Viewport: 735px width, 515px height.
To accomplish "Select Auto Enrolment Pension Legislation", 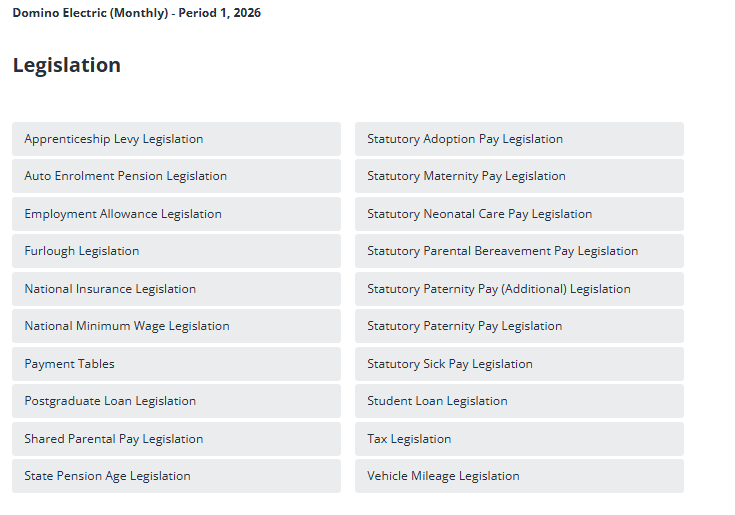I will [126, 176].
